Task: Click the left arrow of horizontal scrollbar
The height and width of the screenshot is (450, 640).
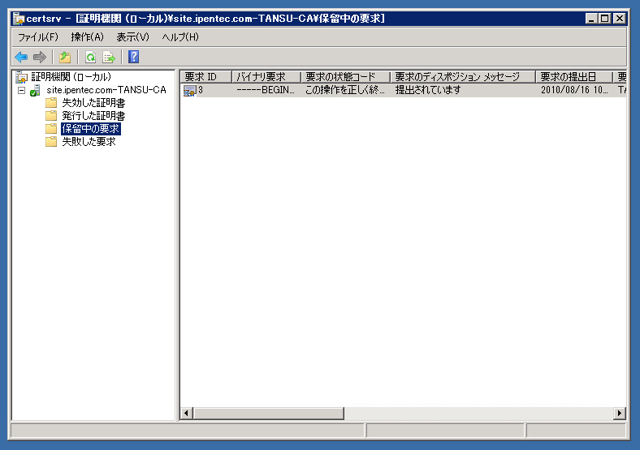Action: [186, 413]
